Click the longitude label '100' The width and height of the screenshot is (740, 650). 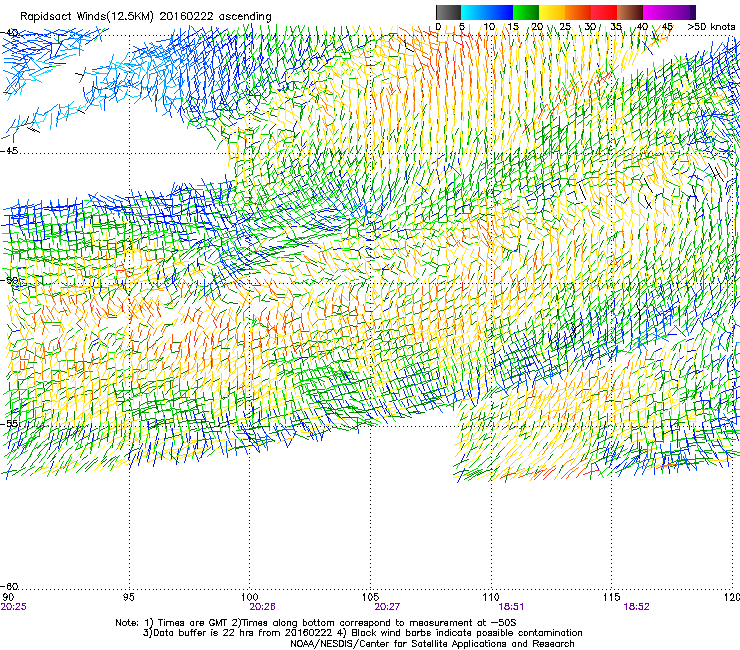[x=249, y=597]
